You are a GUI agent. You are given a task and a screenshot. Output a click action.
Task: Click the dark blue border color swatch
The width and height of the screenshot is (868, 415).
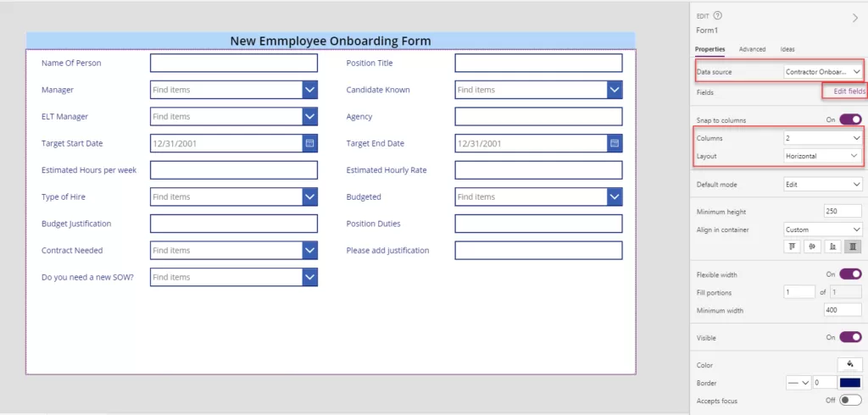(x=849, y=383)
